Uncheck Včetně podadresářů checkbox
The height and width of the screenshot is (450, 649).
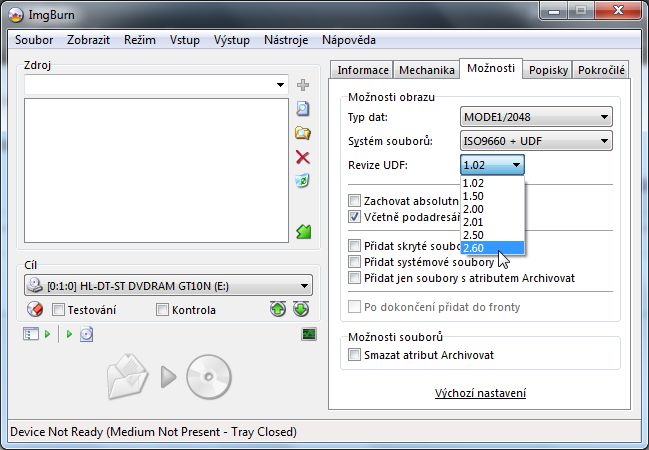(x=354, y=217)
